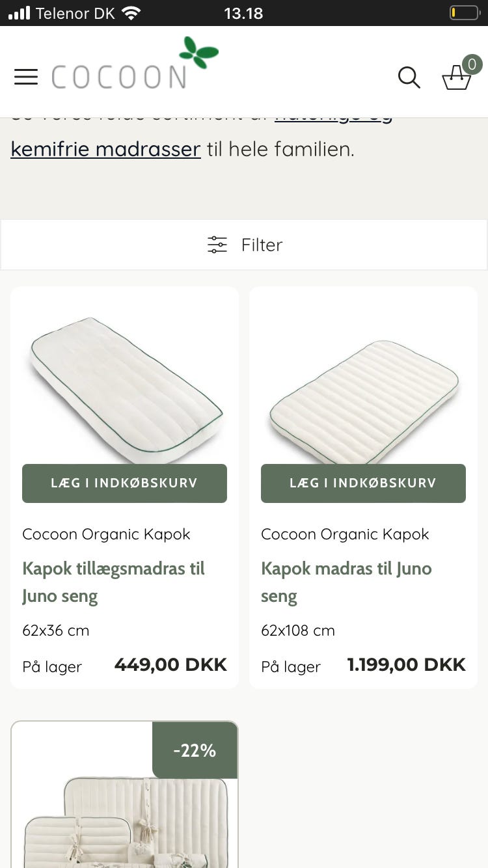Tap the battery indicator icon
The height and width of the screenshot is (868, 488).
[x=463, y=13]
